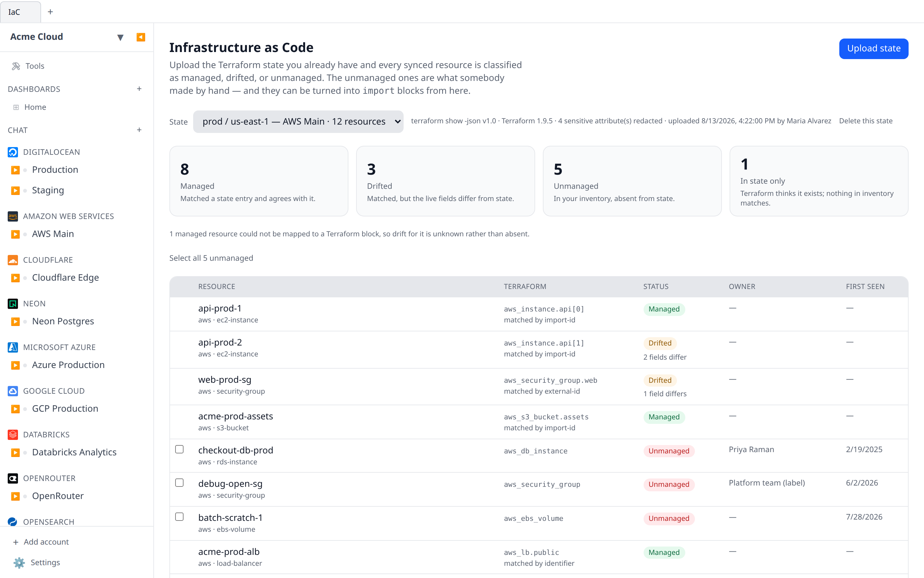
Task: Click the Microsoft Azure logo icon
Action: pos(13,347)
